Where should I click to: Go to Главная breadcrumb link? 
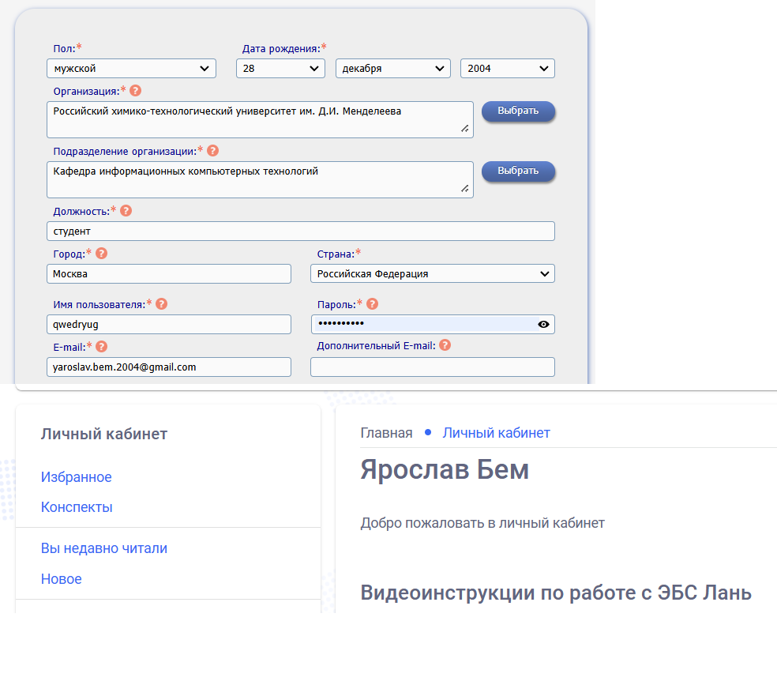(386, 433)
